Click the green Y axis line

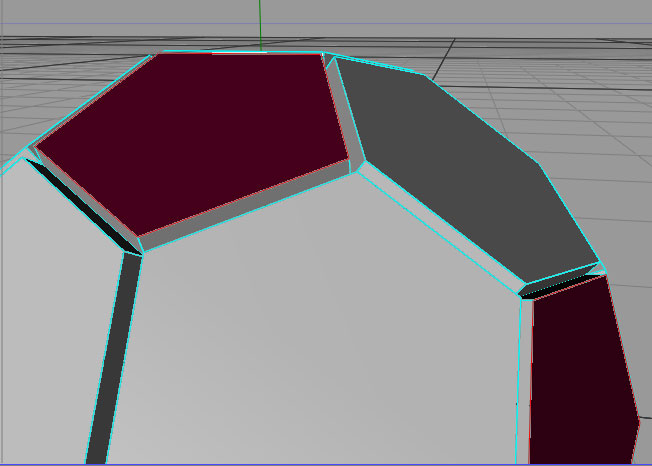[260, 25]
